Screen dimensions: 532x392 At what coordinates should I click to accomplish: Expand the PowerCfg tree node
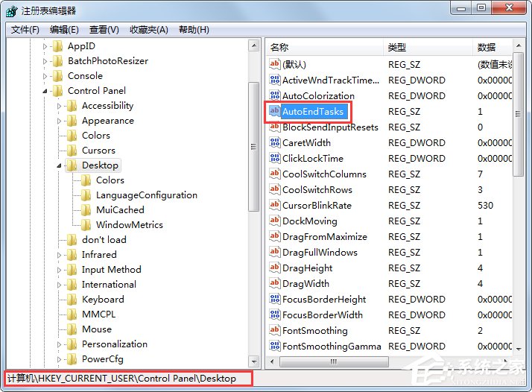pos(59,359)
